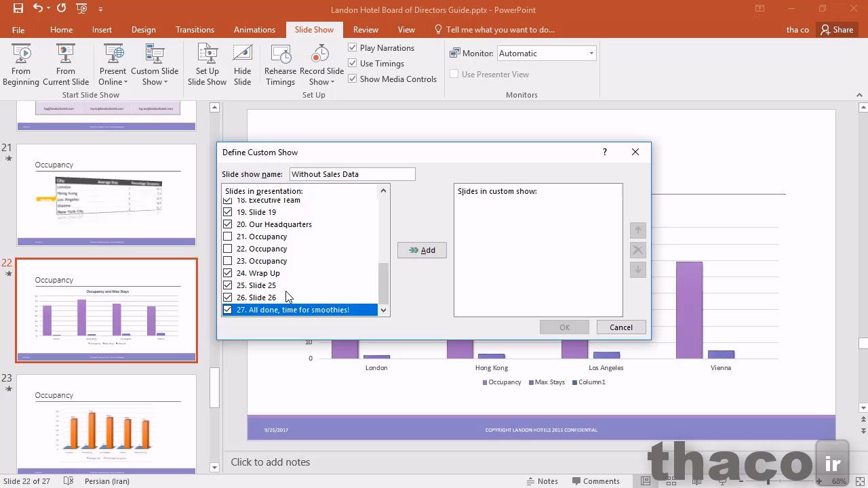Open the File tab
868x488 pixels.
point(18,30)
